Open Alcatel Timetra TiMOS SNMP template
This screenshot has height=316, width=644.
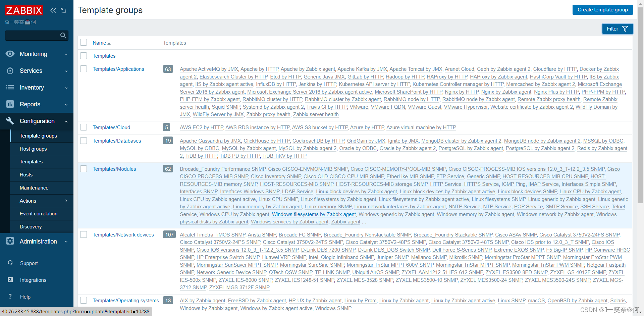pos(213,234)
